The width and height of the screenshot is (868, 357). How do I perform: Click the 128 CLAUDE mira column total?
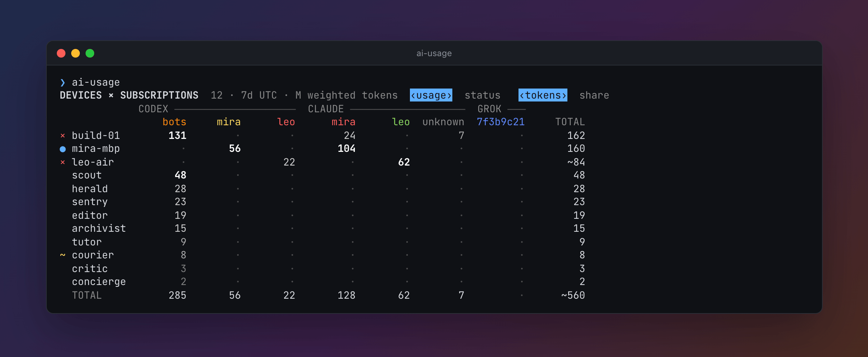tap(347, 295)
